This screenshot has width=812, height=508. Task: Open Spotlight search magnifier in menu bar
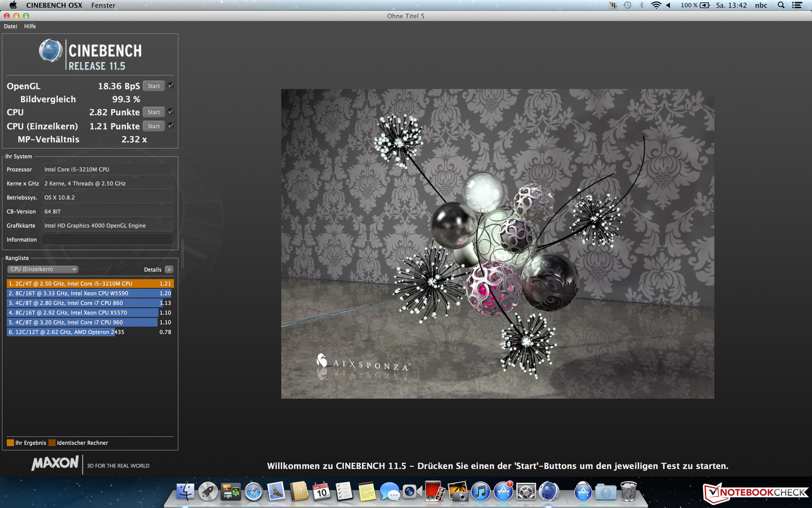coord(781,5)
